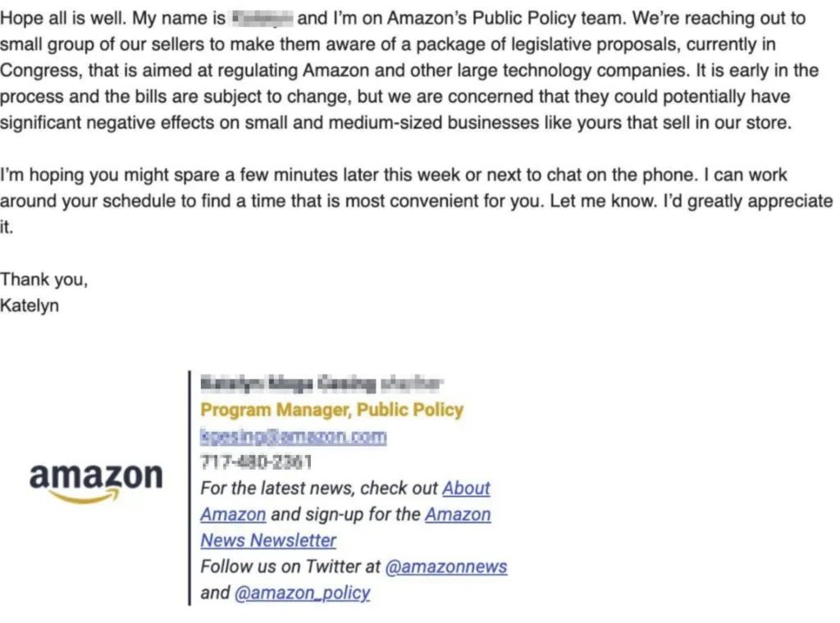This screenshot has width=840, height=623.
Task: Click the "Thank you," closing line
Action: (43, 280)
